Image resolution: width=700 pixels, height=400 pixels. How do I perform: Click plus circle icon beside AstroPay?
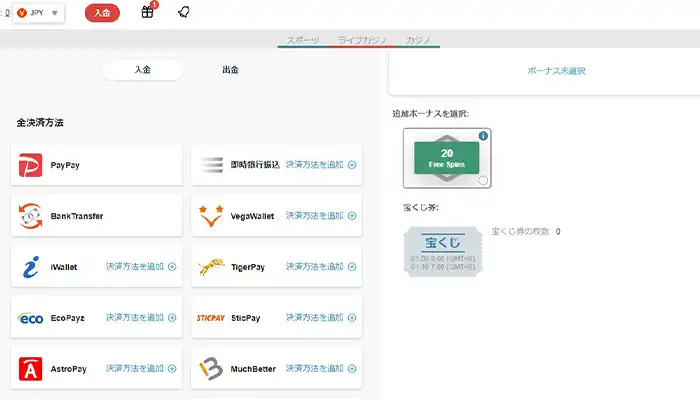click(172, 368)
